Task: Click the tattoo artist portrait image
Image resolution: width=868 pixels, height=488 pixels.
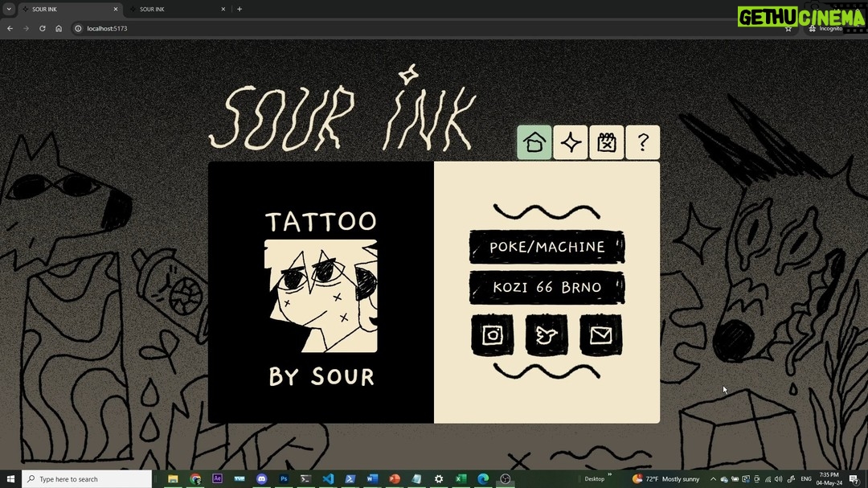Action: (x=321, y=296)
